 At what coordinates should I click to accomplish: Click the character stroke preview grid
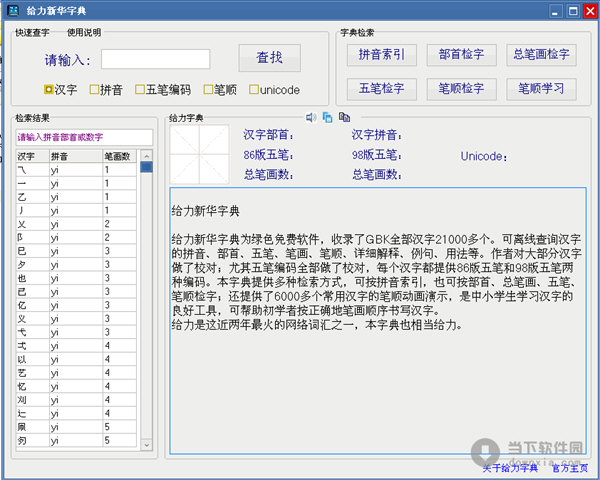click(199, 154)
